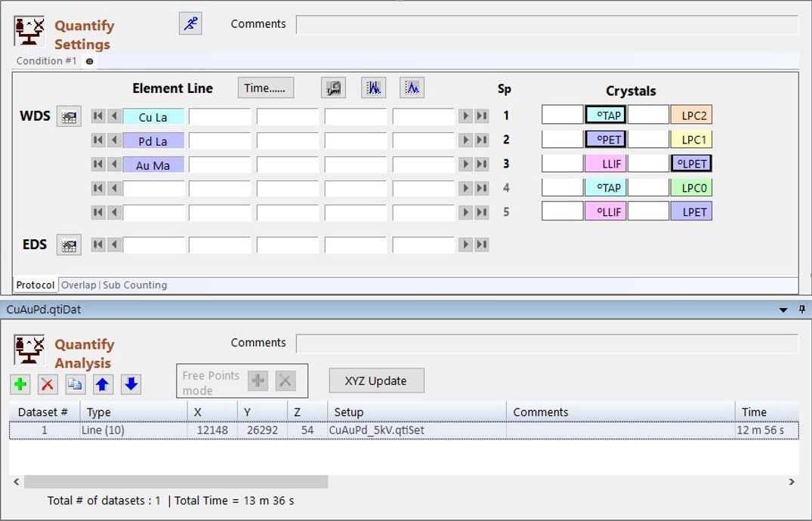Select the LLIF crystal on spectrometer 3
812x521 pixels.
[x=606, y=164]
